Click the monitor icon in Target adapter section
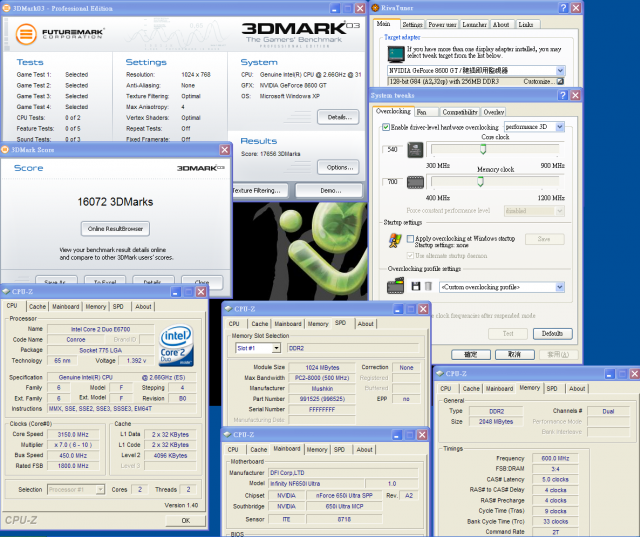640x537 pixels. click(395, 53)
